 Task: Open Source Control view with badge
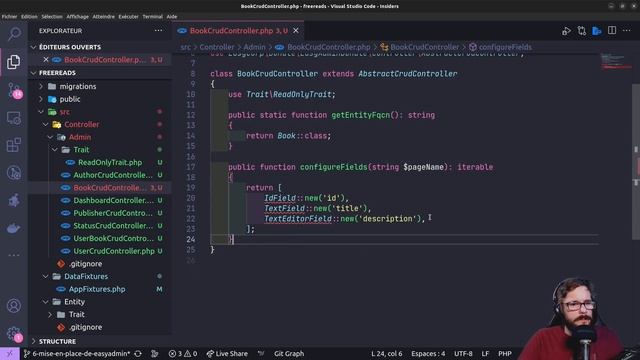[x=14, y=90]
